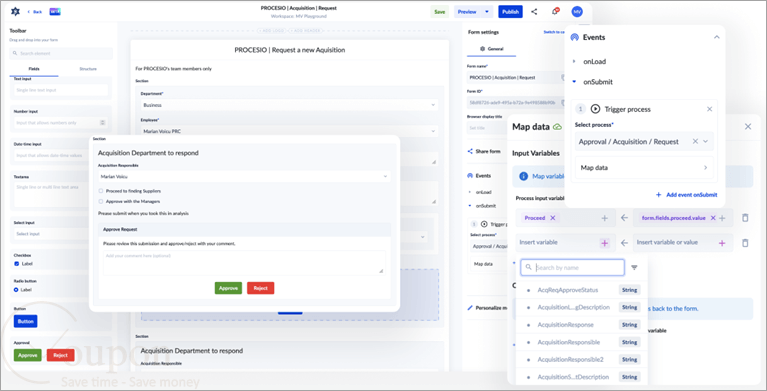Viewport: 767px width, 391px height.
Task: Select the General settings tab
Action: point(492,49)
